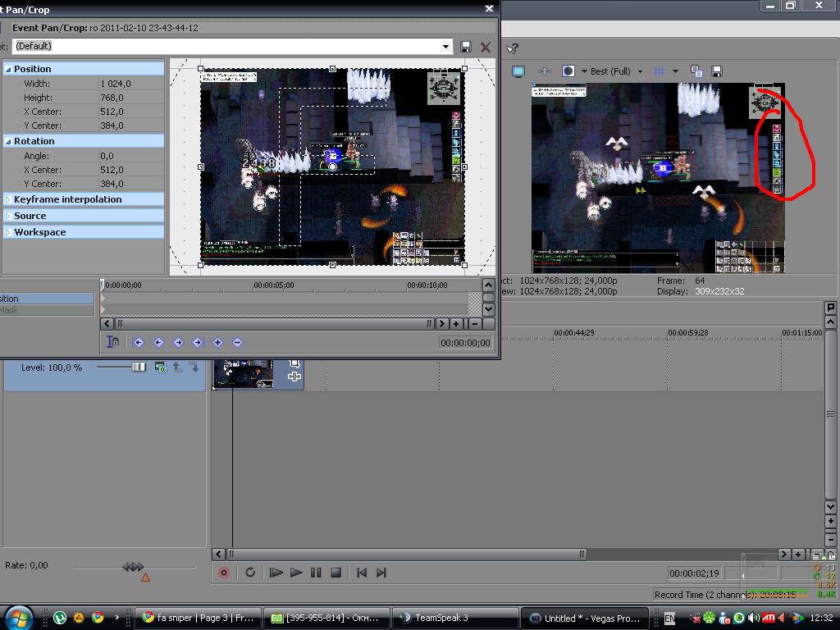840x630 pixels.
Task: Jump to the last keyframe
Action: [198, 342]
